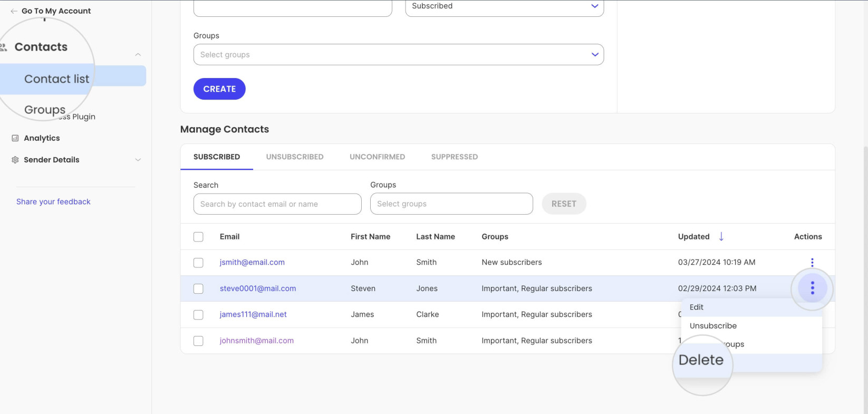Choose Edit in the row actions menu
The image size is (868, 414).
tap(751, 307)
